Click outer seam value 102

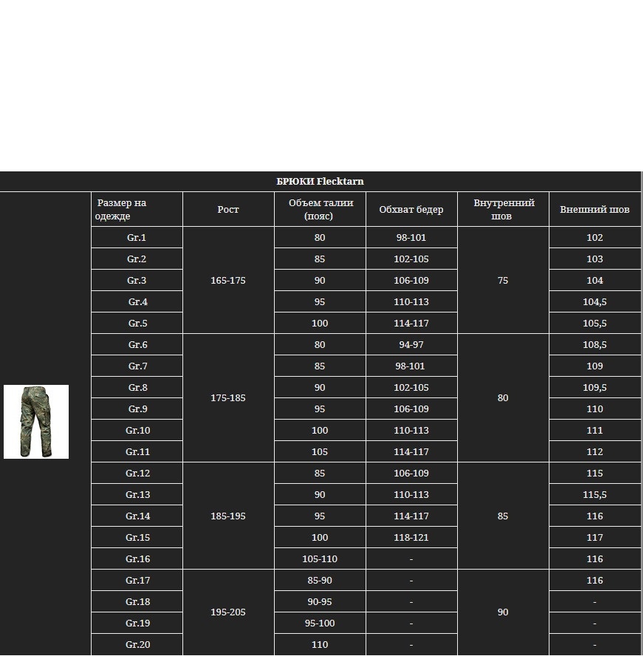pos(595,237)
